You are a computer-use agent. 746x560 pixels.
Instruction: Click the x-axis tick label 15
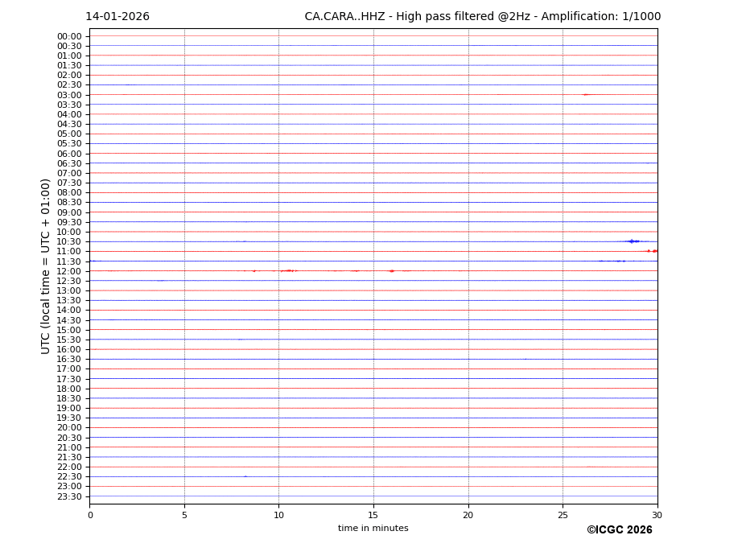(373, 515)
